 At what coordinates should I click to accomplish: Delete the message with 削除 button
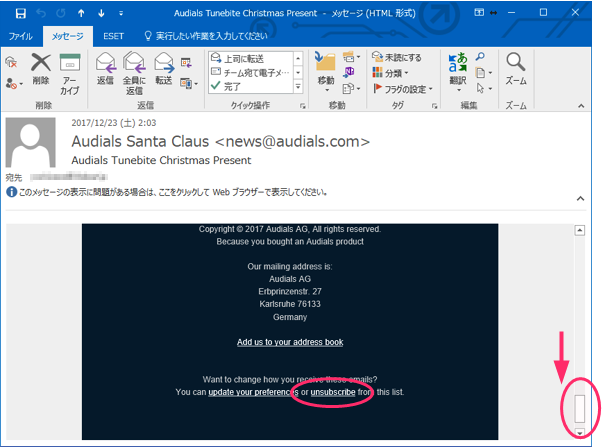click(x=41, y=69)
